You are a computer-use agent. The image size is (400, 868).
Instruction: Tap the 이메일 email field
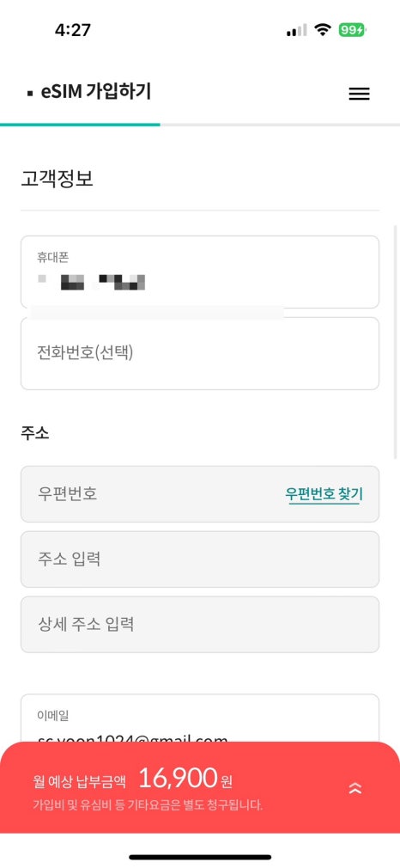pyautogui.click(x=200, y=718)
